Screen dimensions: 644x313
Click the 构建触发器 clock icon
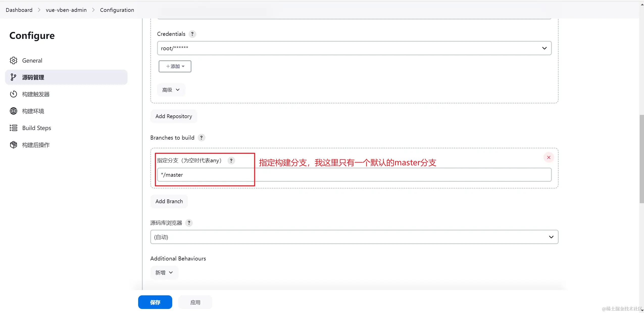pos(13,94)
